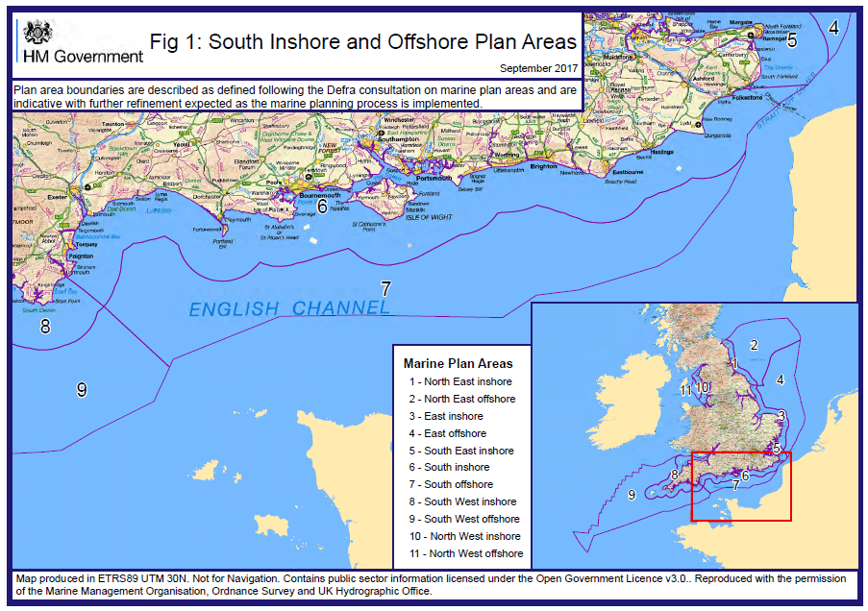Click the red rectangle on the inset map
The image size is (868, 611).
(x=741, y=486)
